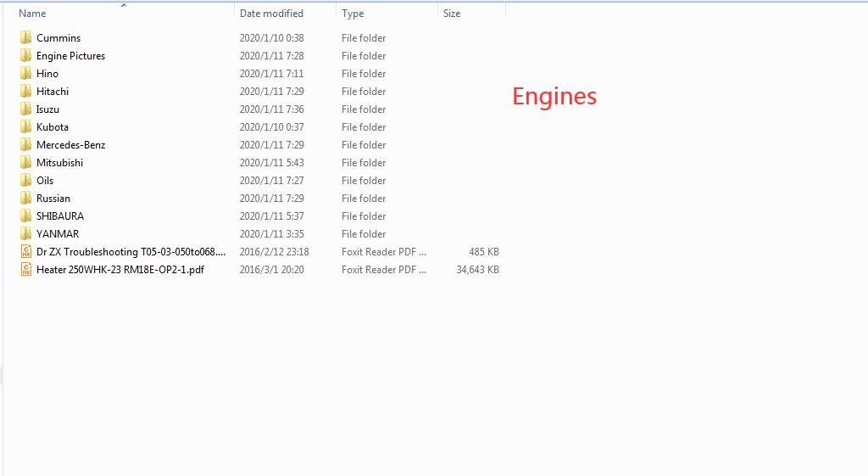Select the Hitachi folder name
868x476 pixels.
pos(53,91)
